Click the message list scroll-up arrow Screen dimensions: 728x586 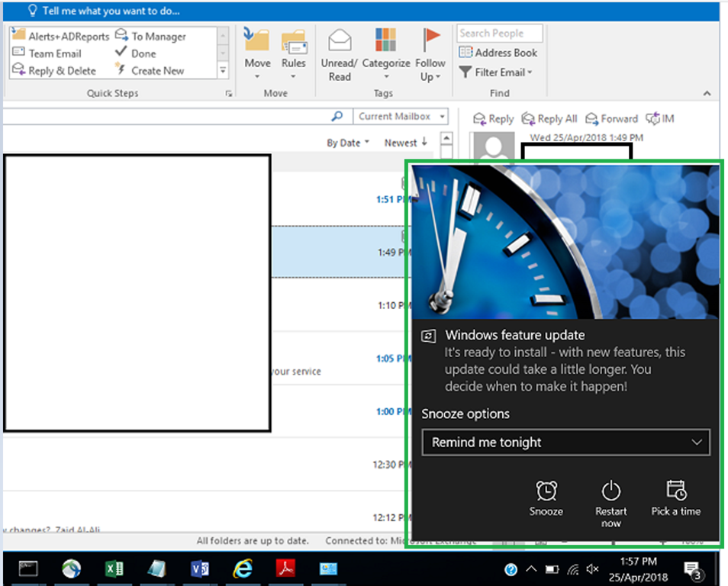pyautogui.click(x=446, y=138)
